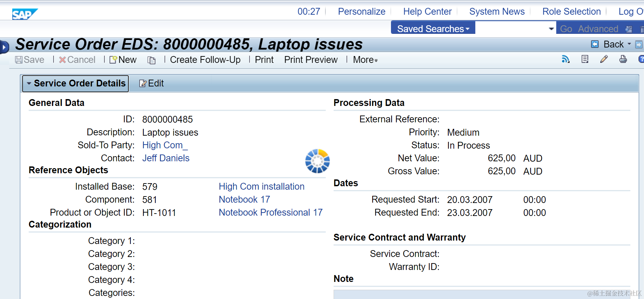Screen dimensions: 644x299
Task: Click the Net Value amount 625,00
Action: click(x=502, y=158)
